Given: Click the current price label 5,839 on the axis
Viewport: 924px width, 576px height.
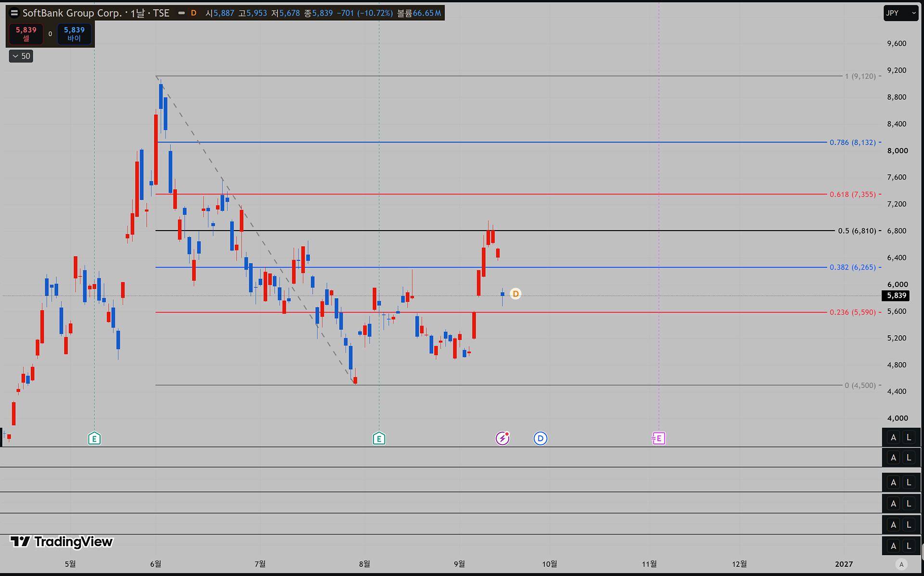Looking at the screenshot, I should (x=896, y=296).
